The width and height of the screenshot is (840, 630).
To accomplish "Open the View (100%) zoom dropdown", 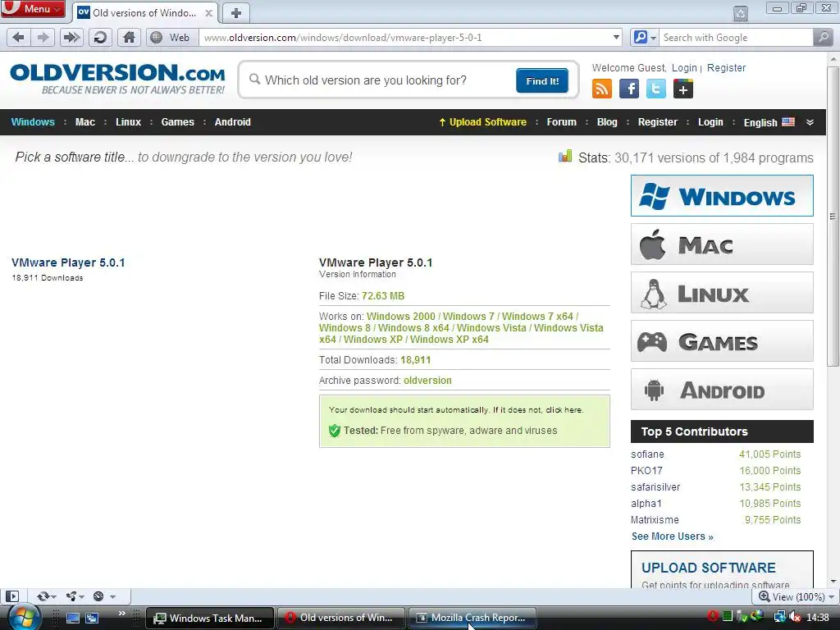I will click(797, 596).
